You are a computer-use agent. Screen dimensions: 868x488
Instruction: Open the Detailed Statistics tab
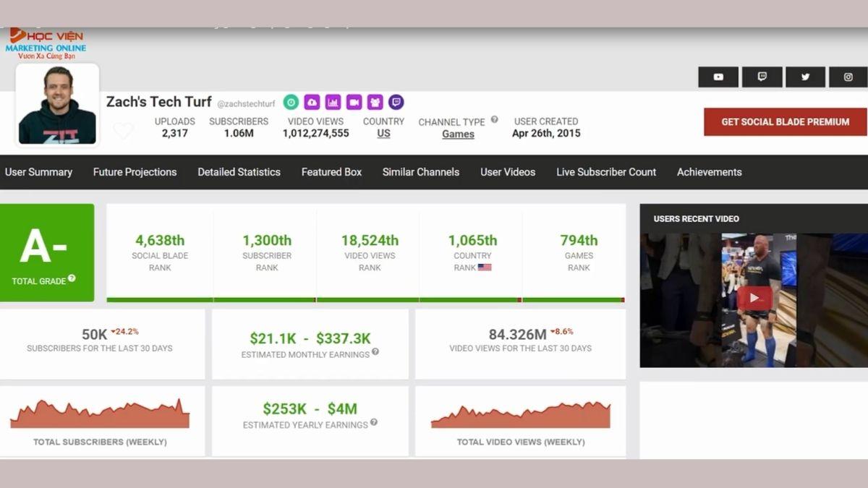pyautogui.click(x=239, y=172)
